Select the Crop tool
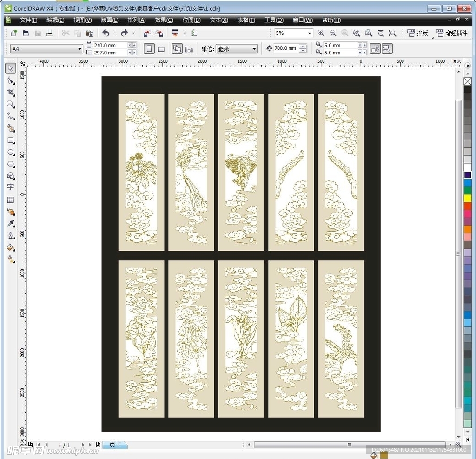Image resolution: width=476 pixels, height=459 pixels. [x=11, y=93]
